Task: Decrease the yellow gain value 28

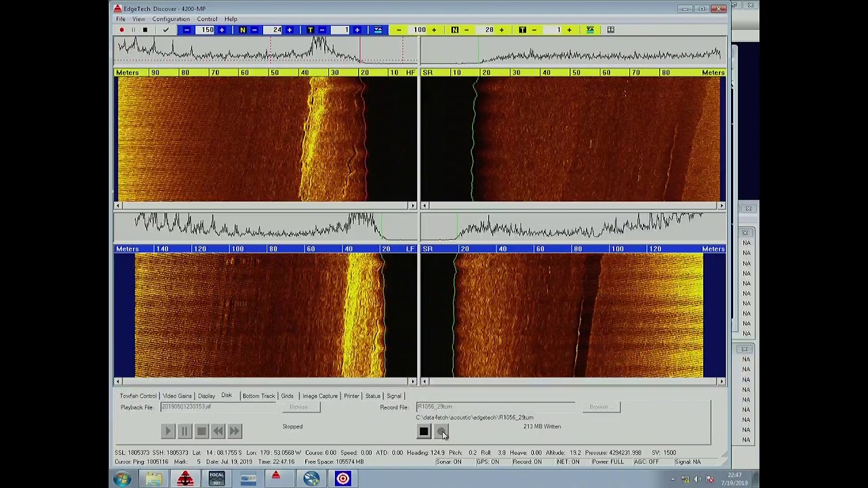Action: 467,30
